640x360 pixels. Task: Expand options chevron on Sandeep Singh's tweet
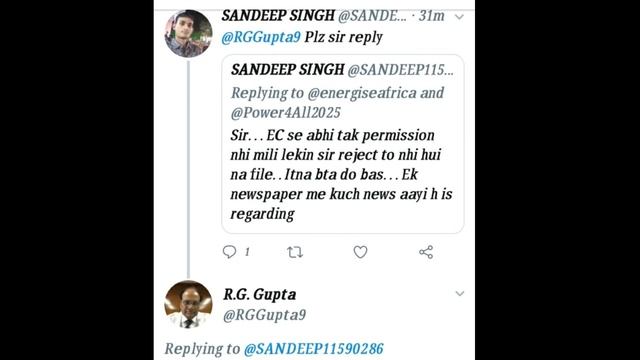(x=459, y=17)
